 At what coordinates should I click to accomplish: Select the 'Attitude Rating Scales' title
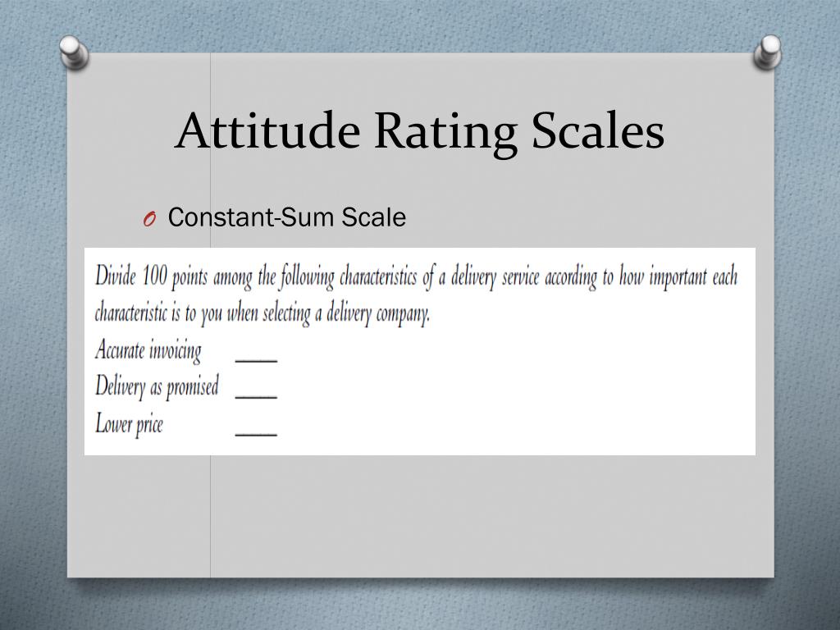[x=420, y=130]
